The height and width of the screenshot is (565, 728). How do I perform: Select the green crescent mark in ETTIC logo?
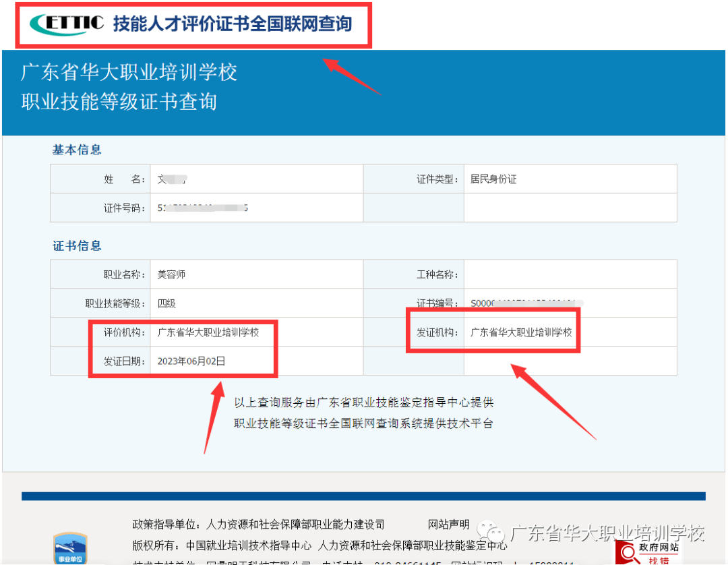pos(33,22)
